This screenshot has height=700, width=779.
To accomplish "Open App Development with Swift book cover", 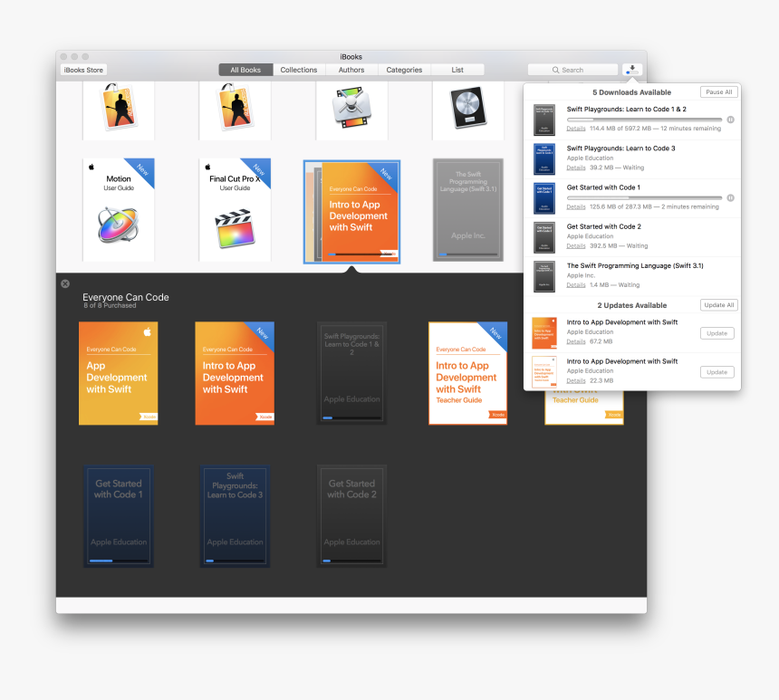I will coord(119,373).
